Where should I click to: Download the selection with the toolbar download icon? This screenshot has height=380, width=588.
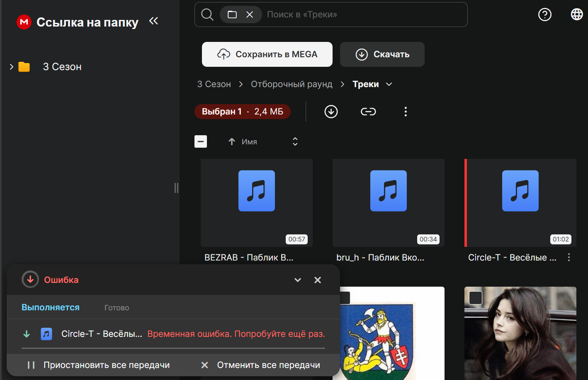click(331, 112)
